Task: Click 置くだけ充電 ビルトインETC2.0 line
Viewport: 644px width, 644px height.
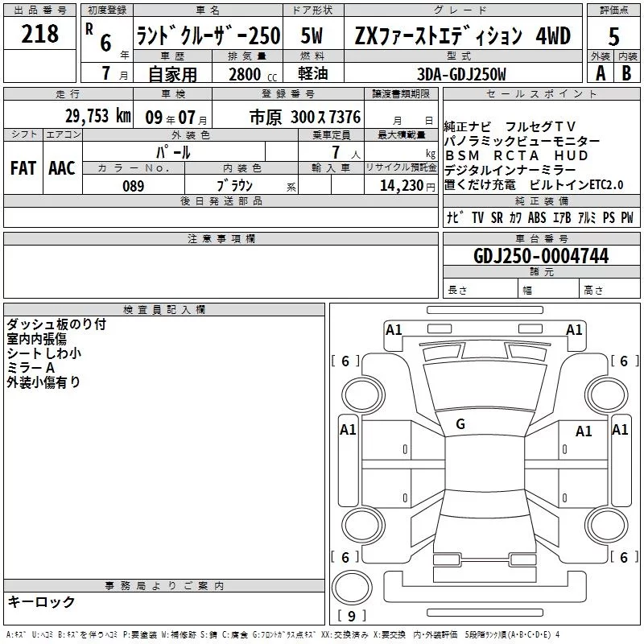Action: click(534, 185)
